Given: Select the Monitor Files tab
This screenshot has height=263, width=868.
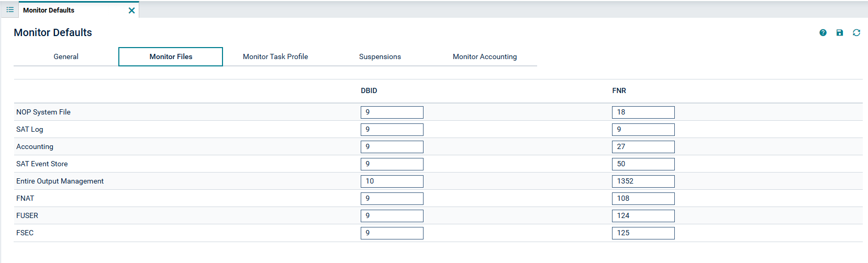Looking at the screenshot, I should 171,56.
